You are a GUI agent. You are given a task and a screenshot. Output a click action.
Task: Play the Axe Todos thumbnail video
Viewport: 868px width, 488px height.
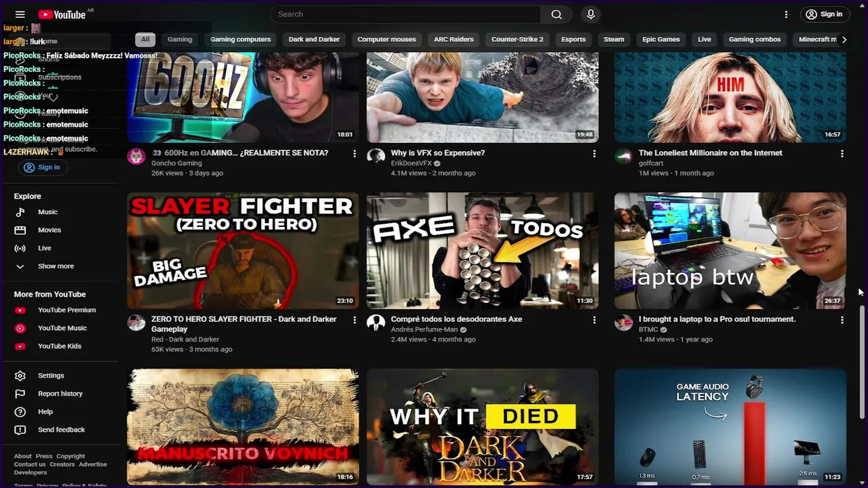[x=483, y=251]
